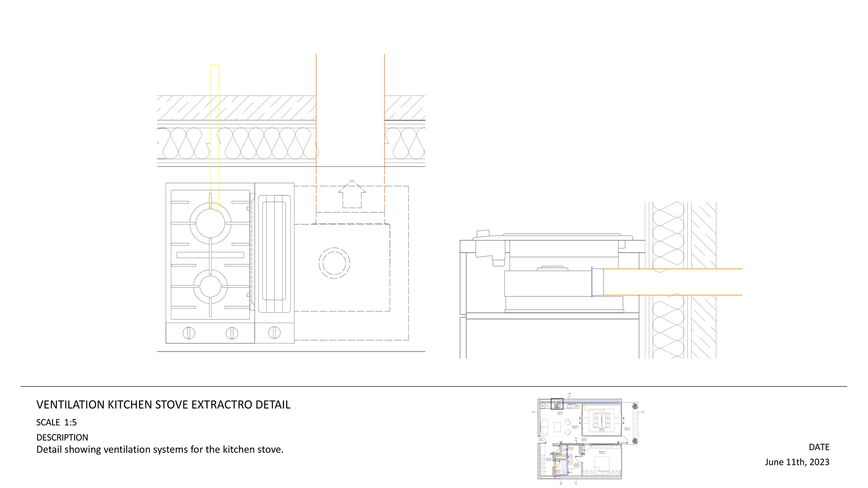The width and height of the screenshot is (868, 488).
Task: Click the 'DATE' label
Action: [x=819, y=447]
